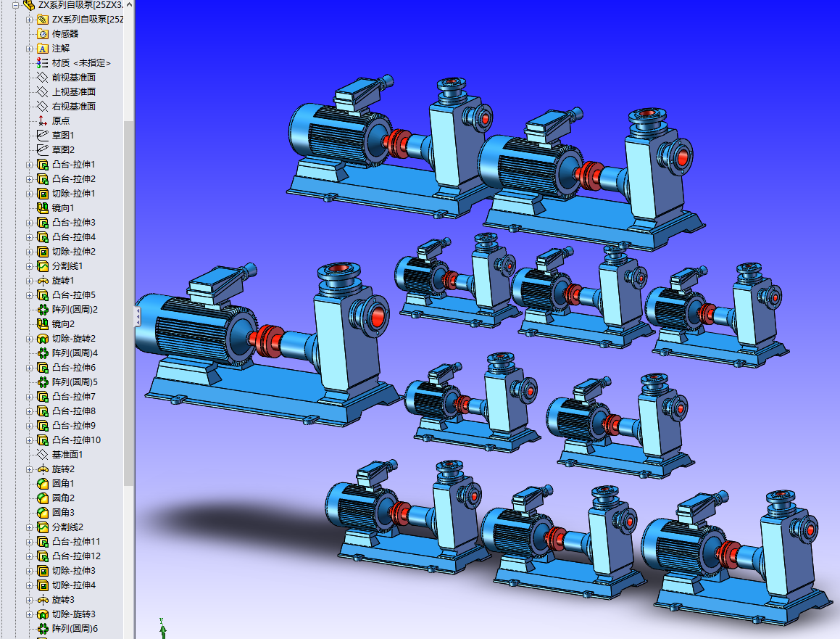Expand the 凸台-拉伸2 feature node
Image resolution: width=840 pixels, height=639 pixels.
pos(30,179)
